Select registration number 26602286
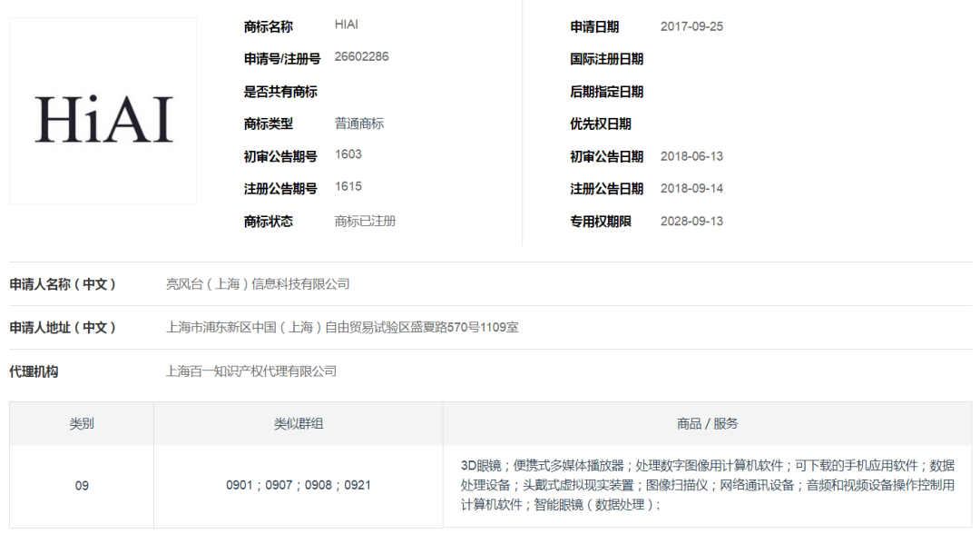Image resolution: width=980 pixels, height=534 pixels. click(361, 57)
